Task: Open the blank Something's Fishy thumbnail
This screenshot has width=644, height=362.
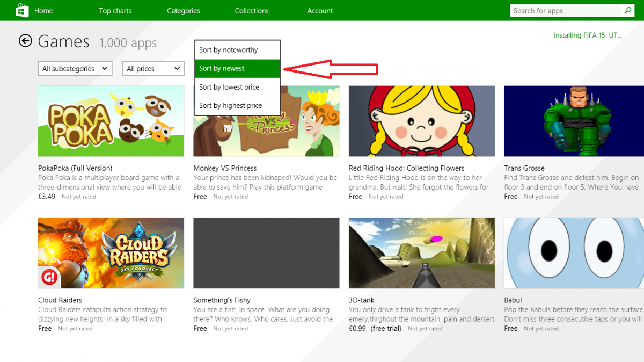Action: 267,253
